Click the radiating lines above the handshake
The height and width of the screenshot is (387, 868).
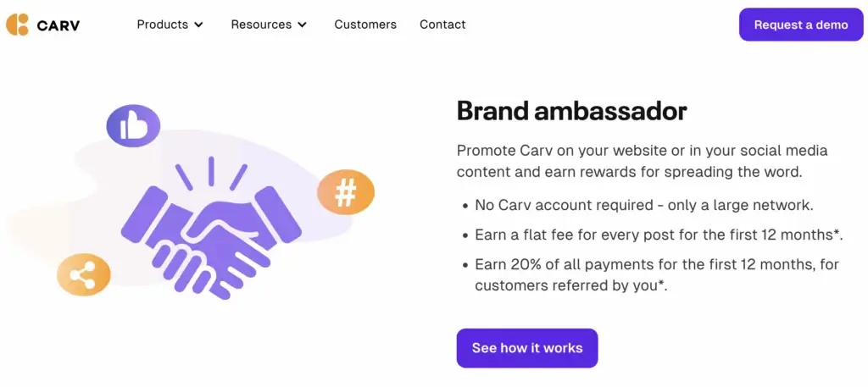click(x=211, y=174)
